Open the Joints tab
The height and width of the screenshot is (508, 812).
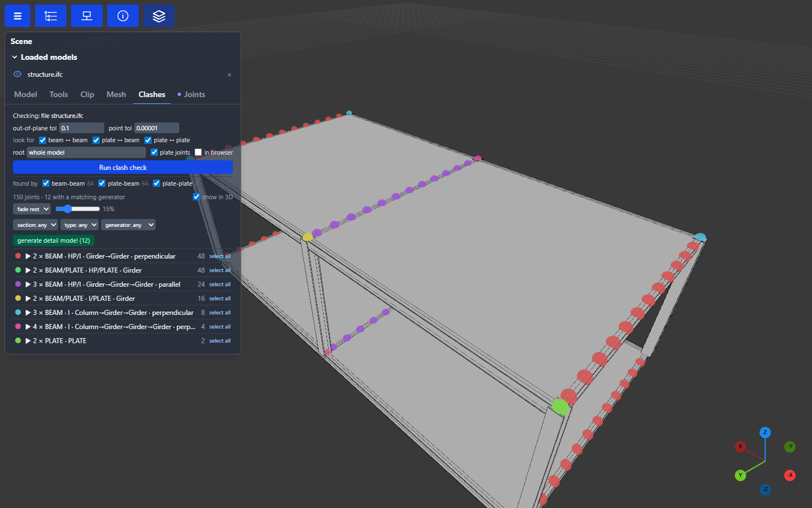point(191,94)
